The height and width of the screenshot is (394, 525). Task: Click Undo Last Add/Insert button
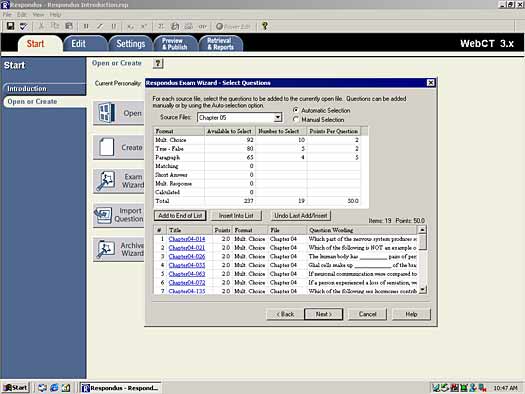[301, 216]
